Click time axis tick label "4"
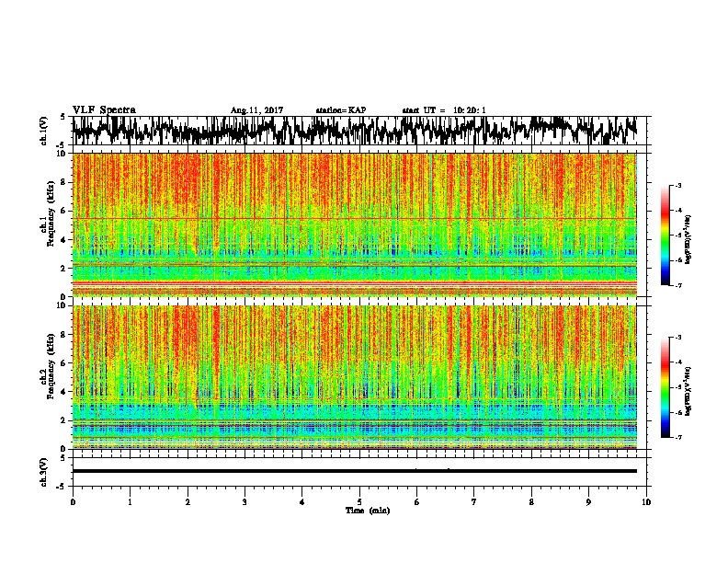This screenshot has width=728, height=563. pos(302,502)
